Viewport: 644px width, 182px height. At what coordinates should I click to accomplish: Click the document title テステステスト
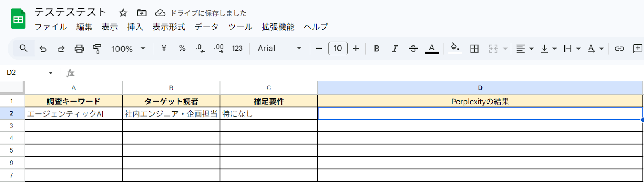pyautogui.click(x=70, y=12)
